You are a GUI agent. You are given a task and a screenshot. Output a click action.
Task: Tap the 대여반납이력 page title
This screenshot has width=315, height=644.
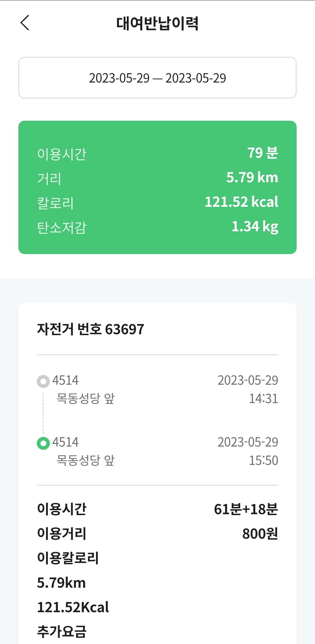[157, 23]
